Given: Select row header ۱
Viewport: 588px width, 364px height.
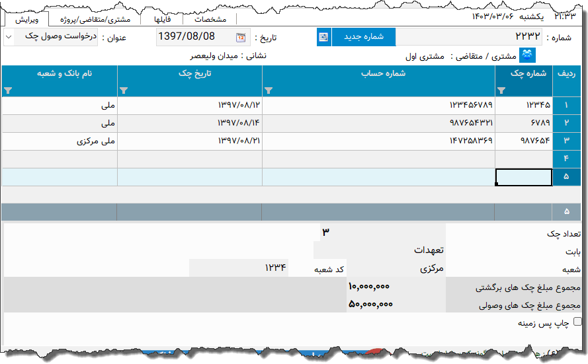Looking at the screenshot, I should 566,106.
